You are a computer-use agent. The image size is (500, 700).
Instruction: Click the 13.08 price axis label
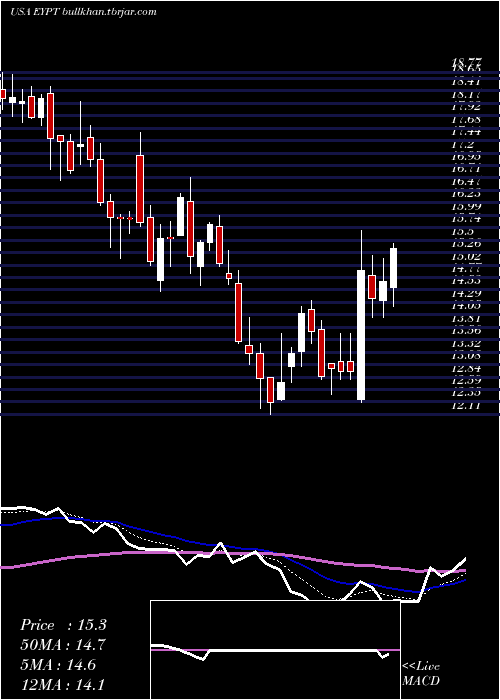point(466,356)
